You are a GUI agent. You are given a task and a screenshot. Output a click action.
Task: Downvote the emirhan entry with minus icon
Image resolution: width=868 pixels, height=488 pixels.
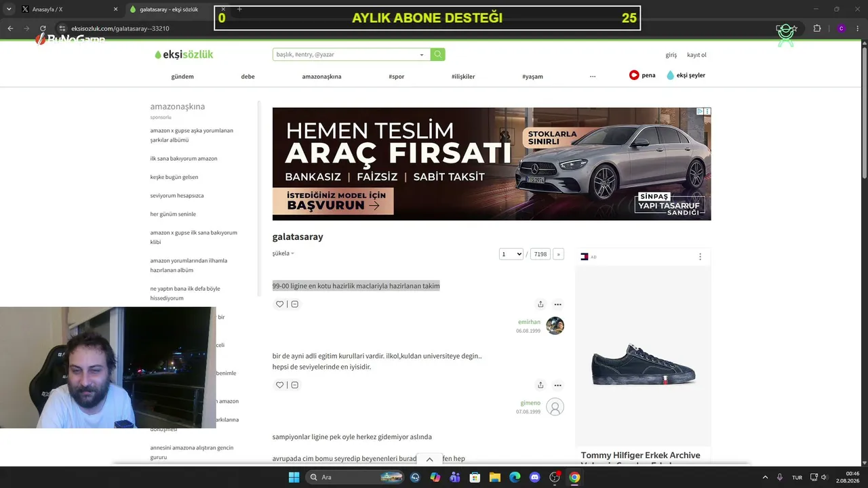click(294, 304)
